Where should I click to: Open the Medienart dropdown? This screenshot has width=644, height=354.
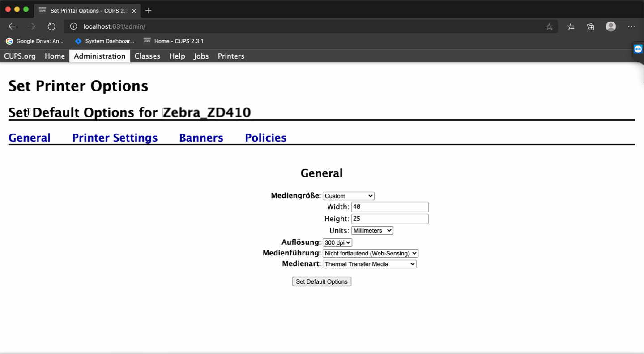coord(370,264)
